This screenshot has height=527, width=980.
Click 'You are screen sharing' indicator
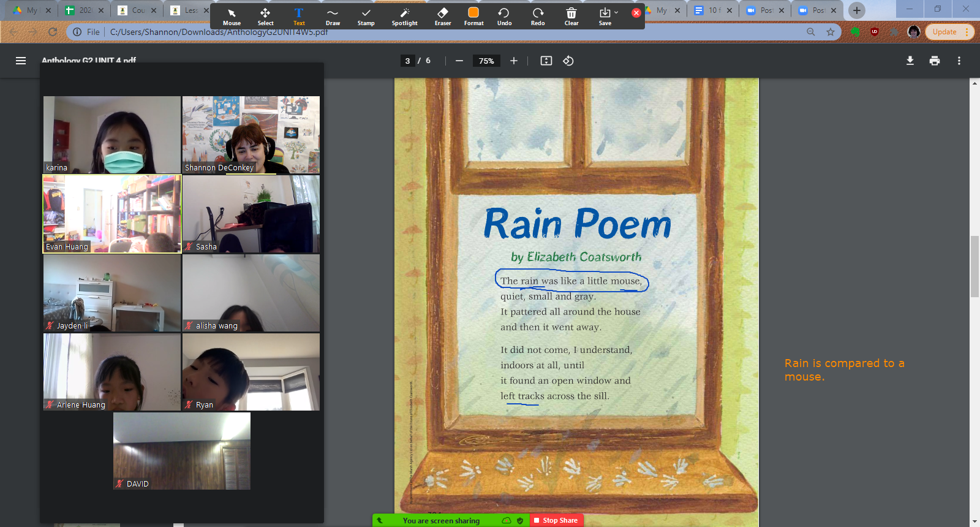coord(441,521)
